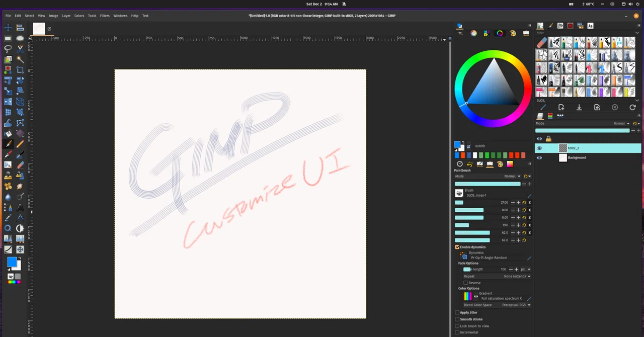Select the Move tool in the toolbox
The width and height of the screenshot is (644, 337).
tap(8, 28)
